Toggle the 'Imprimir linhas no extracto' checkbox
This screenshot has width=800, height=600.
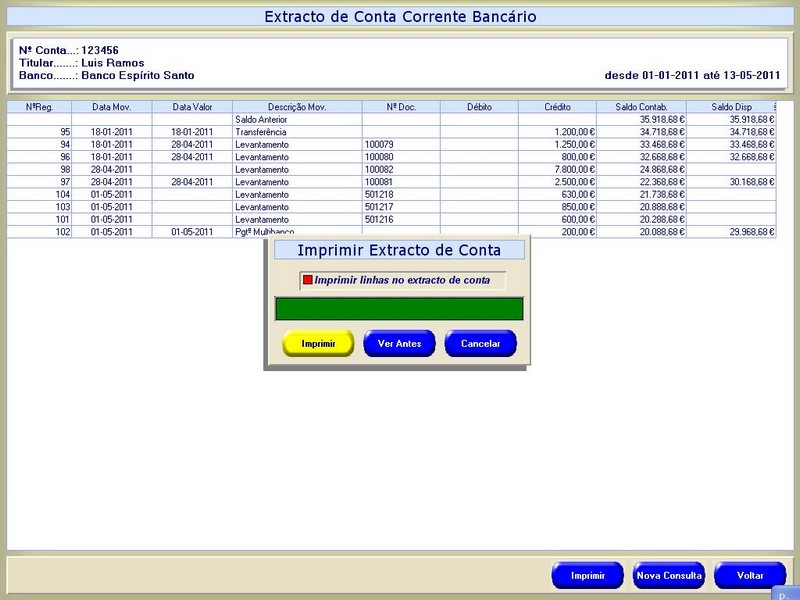click(x=308, y=280)
